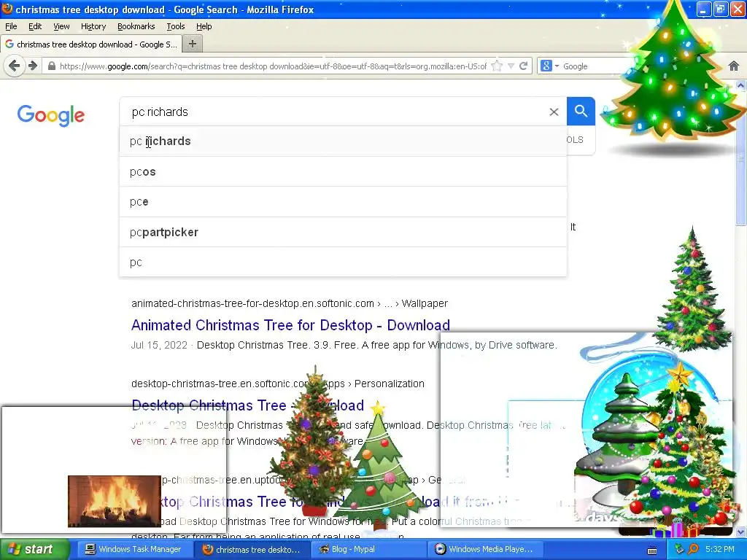This screenshot has height=560, width=747.
Task: Open the View menu
Action: tap(61, 27)
